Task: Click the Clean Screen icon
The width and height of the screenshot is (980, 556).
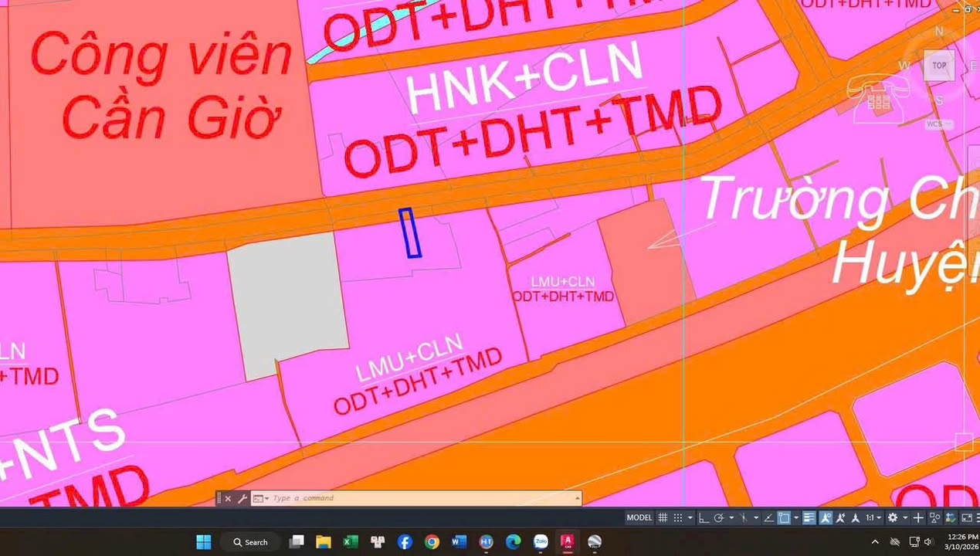Action: tap(967, 517)
